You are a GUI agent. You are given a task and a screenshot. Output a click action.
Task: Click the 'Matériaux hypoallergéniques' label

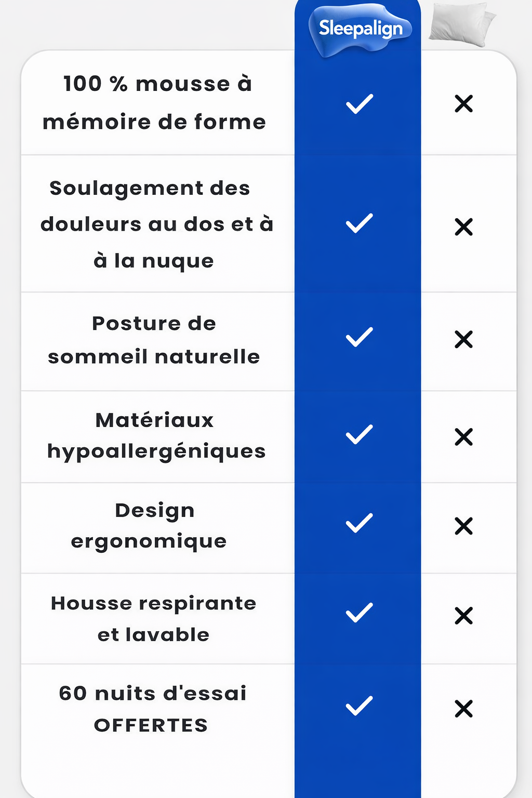pyautogui.click(x=156, y=435)
